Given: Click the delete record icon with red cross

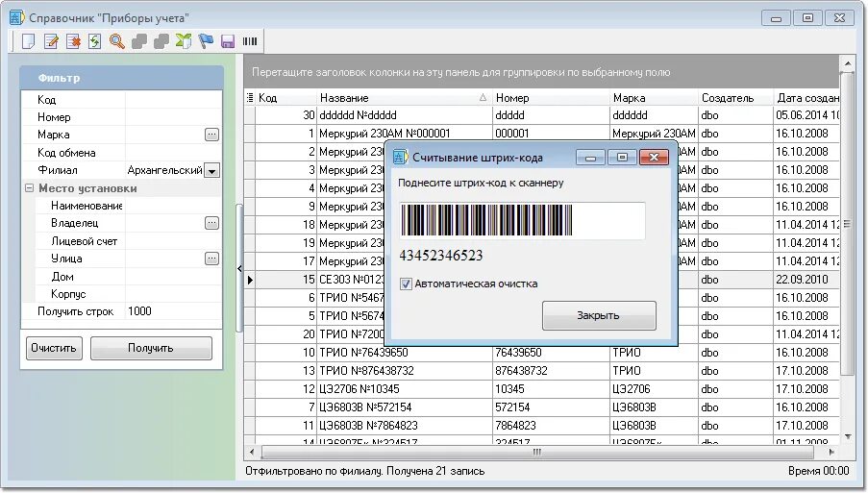Looking at the screenshot, I should click(73, 41).
